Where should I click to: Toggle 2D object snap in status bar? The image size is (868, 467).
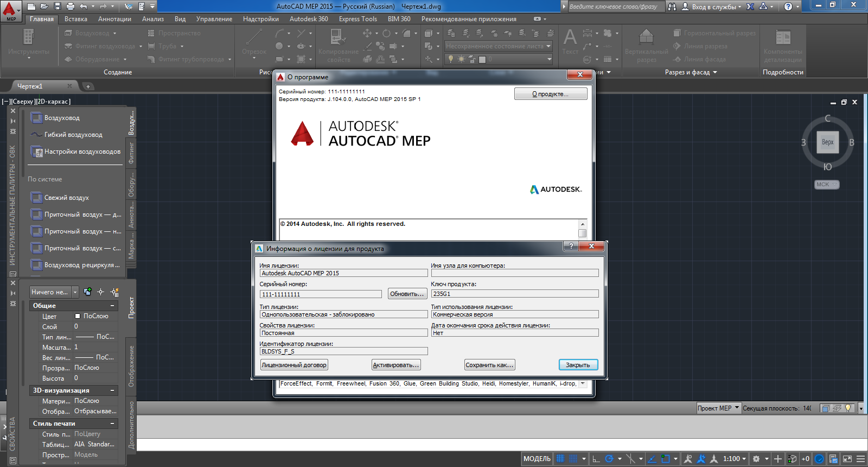pyautogui.click(x=666, y=459)
